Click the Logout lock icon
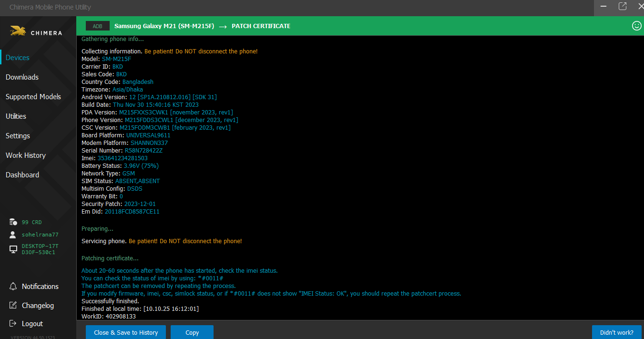 click(x=13, y=324)
